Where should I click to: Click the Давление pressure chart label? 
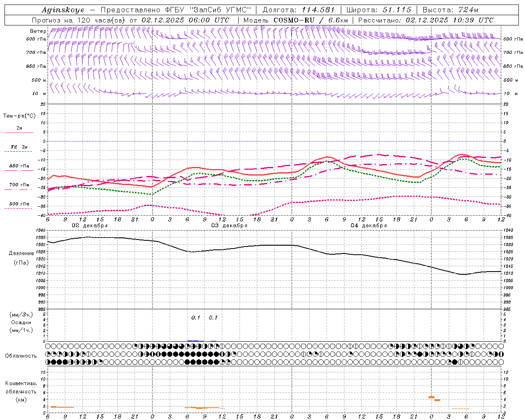click(21, 253)
